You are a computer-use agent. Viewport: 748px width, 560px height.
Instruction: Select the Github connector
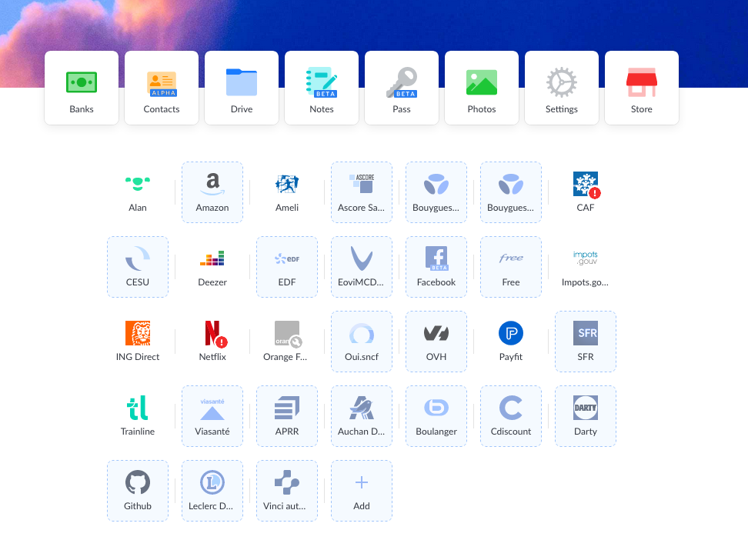click(138, 491)
